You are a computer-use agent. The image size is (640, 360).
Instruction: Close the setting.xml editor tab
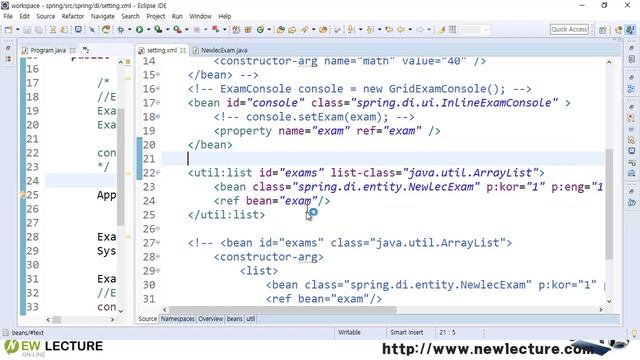pos(183,50)
